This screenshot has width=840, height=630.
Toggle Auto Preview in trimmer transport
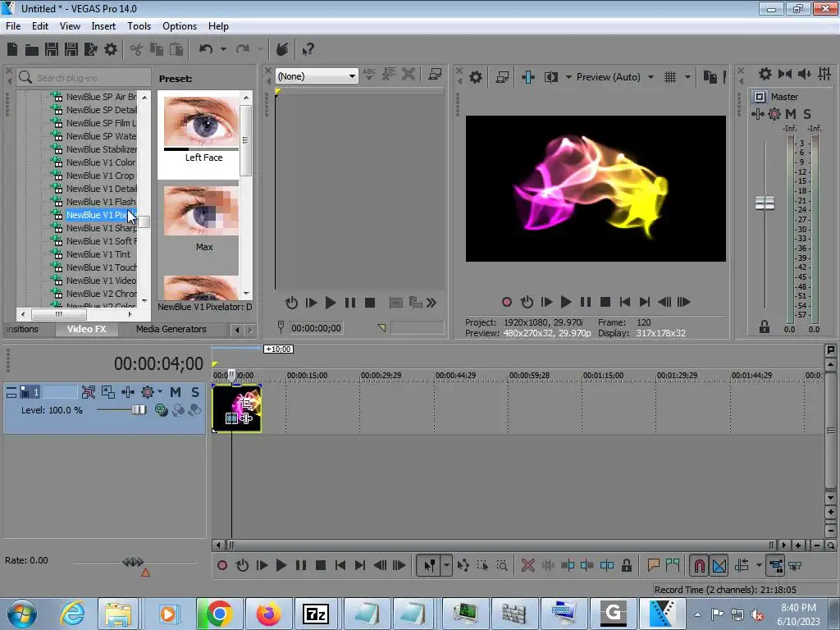pos(291,303)
